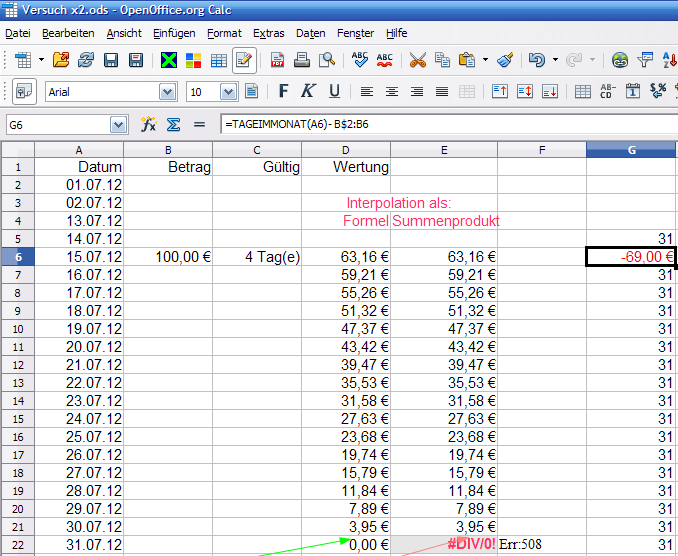678x556 pixels.
Task: Open the Format menu
Action: point(224,33)
